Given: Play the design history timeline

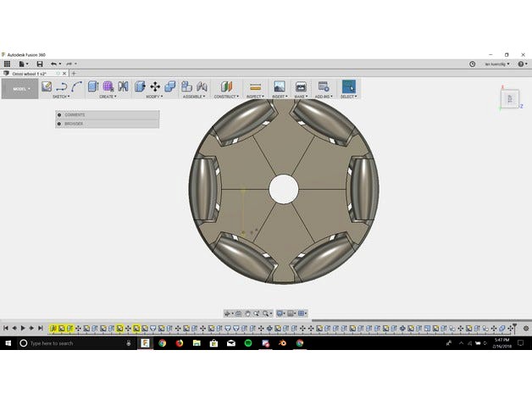Looking at the screenshot, I should (x=23, y=328).
